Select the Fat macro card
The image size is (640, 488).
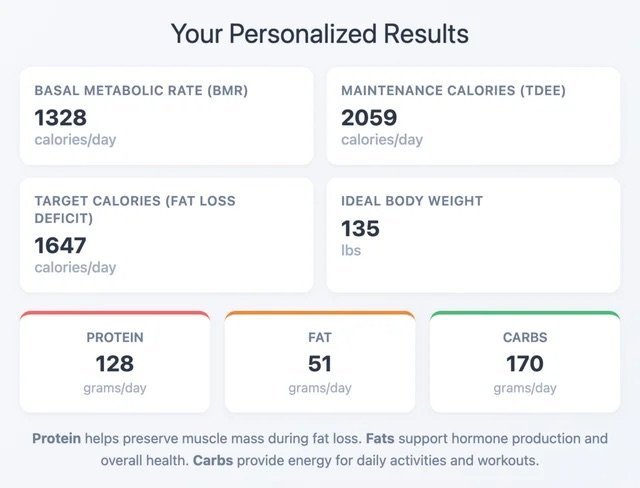coord(320,362)
